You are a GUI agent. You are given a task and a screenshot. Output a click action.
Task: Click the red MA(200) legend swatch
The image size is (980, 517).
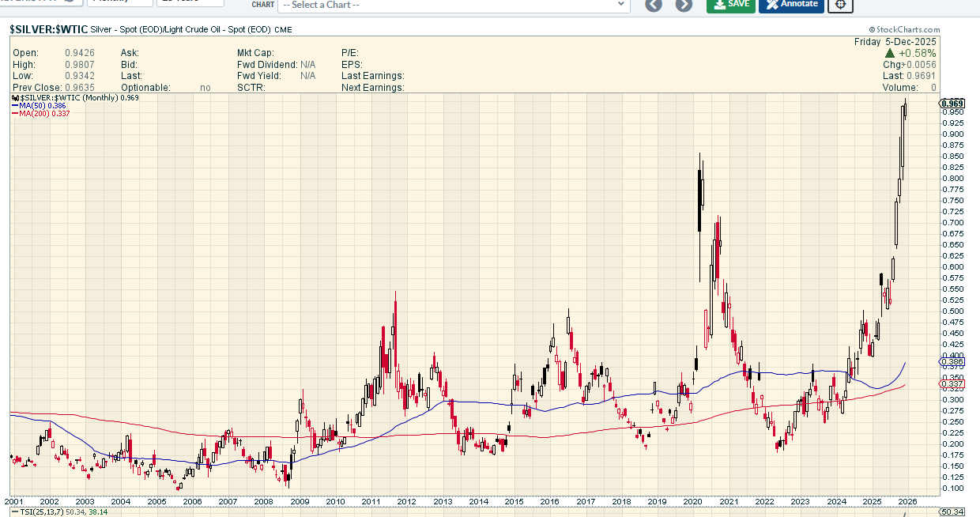[15, 113]
